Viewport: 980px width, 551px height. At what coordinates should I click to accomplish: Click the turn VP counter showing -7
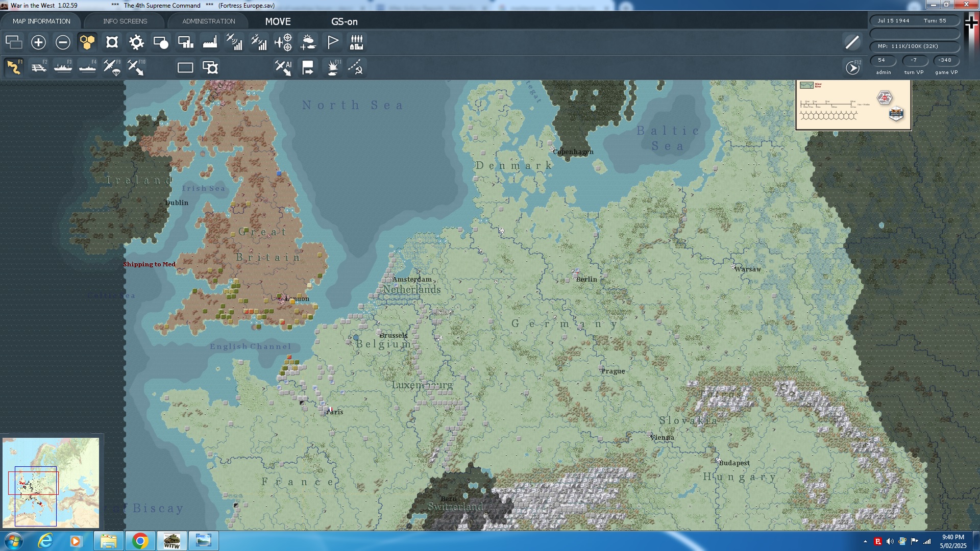tap(914, 60)
